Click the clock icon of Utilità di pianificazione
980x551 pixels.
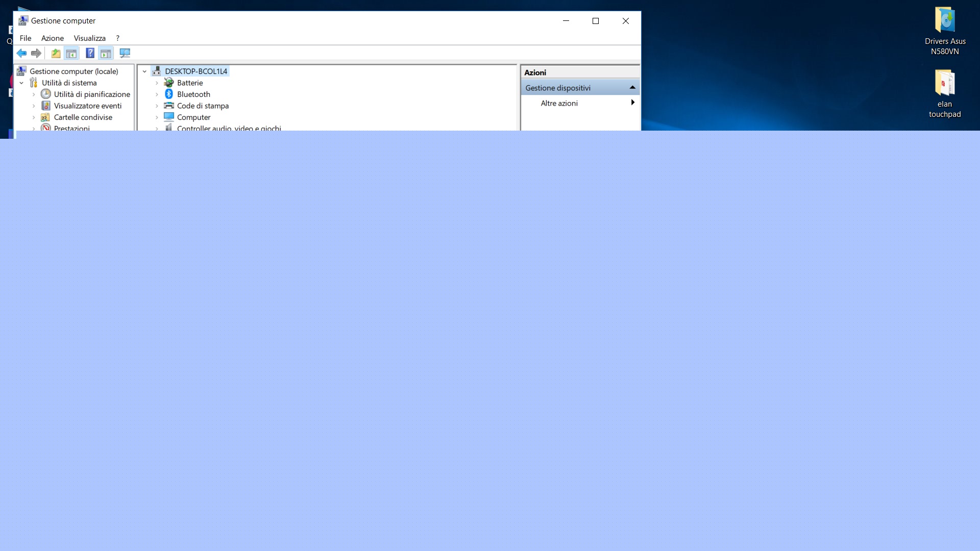click(46, 94)
